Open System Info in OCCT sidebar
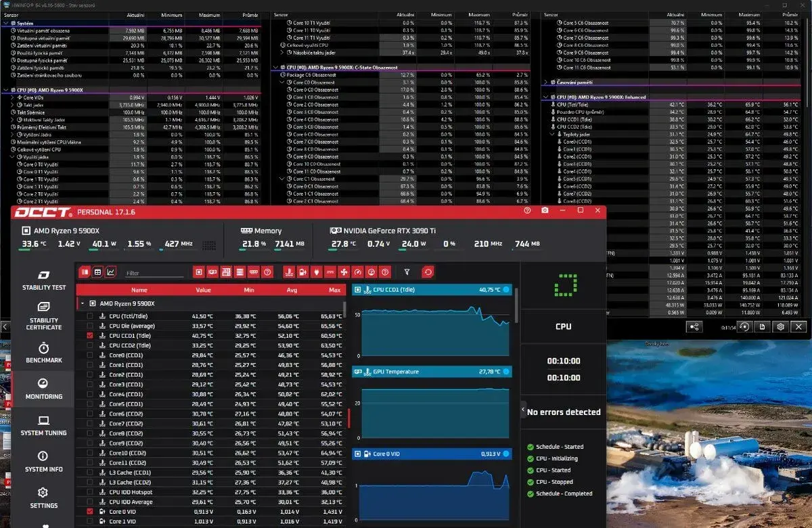Image resolution: width=812 pixels, height=528 pixels. click(x=43, y=462)
